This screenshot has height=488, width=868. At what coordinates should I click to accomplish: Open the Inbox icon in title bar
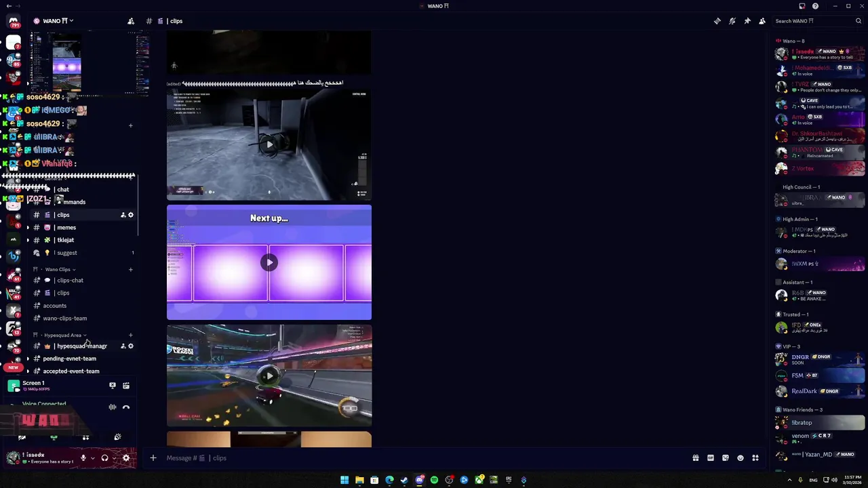tap(802, 6)
